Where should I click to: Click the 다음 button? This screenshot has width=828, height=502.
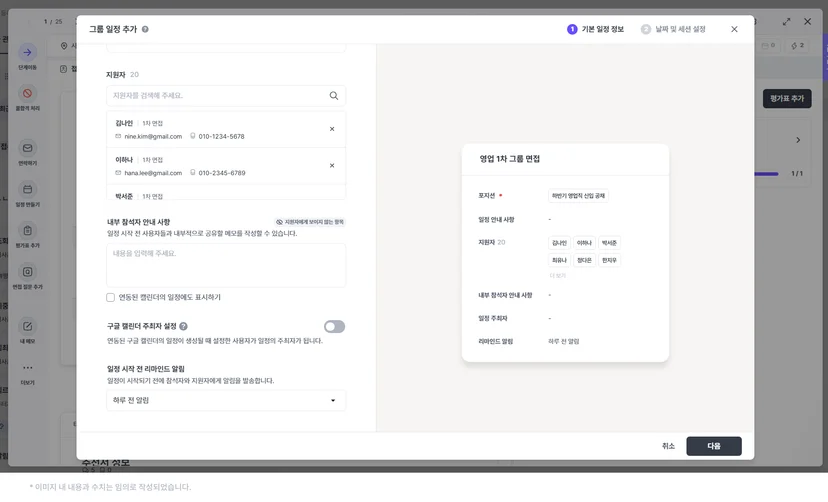[714, 446]
